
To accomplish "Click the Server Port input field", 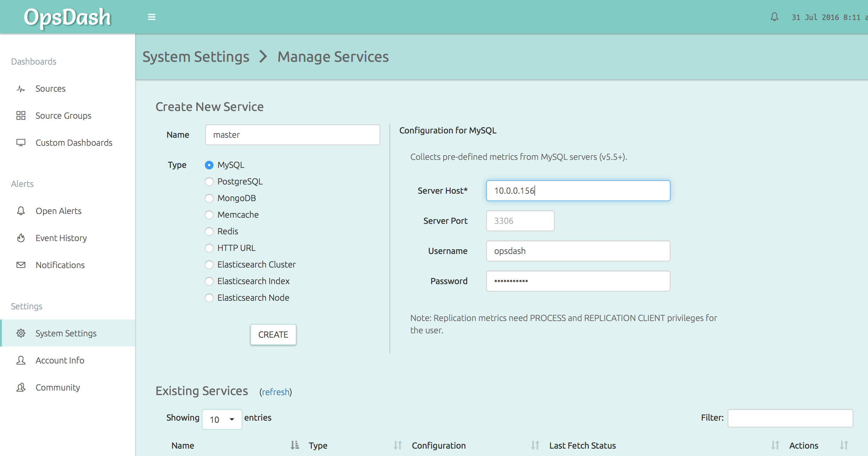I will [x=520, y=221].
